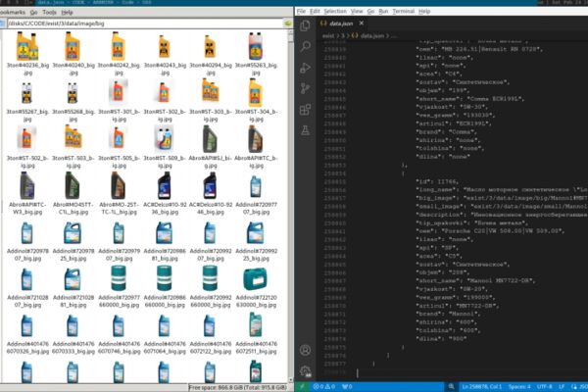The image size is (588, 392).
Task: Click the "id": 11766 line in editor
Action: [x=437, y=181]
